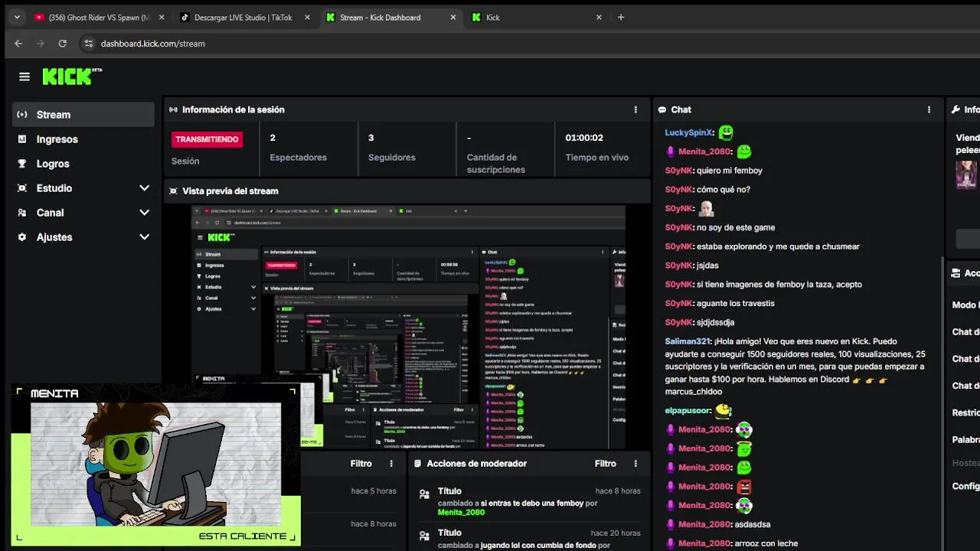
Task: Click the chat bubble icon in Chat header
Action: 662,110
